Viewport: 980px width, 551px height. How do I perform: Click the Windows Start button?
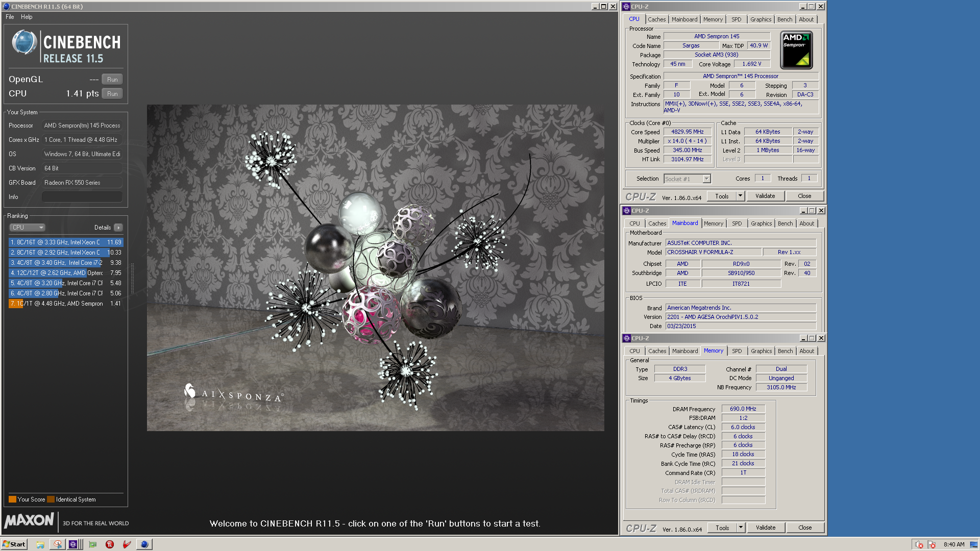pyautogui.click(x=14, y=544)
